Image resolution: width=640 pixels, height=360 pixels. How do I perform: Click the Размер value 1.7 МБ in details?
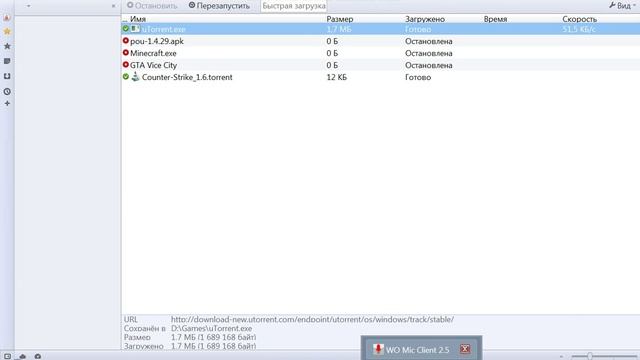tap(213, 338)
